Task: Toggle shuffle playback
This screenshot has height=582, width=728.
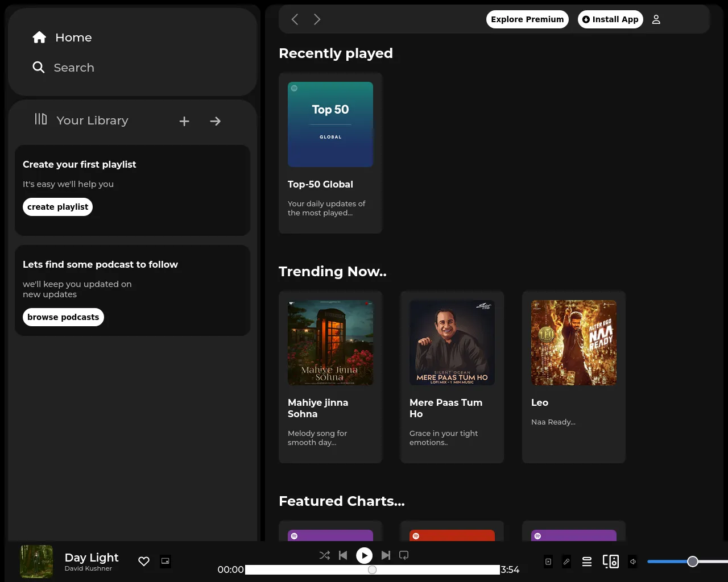Action: 325,555
